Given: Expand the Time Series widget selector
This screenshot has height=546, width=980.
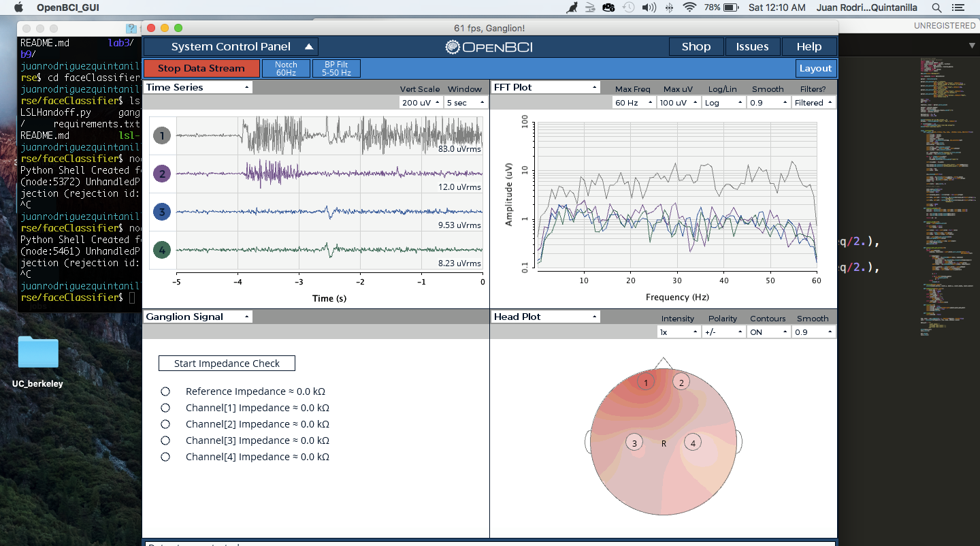Looking at the screenshot, I should pos(197,87).
